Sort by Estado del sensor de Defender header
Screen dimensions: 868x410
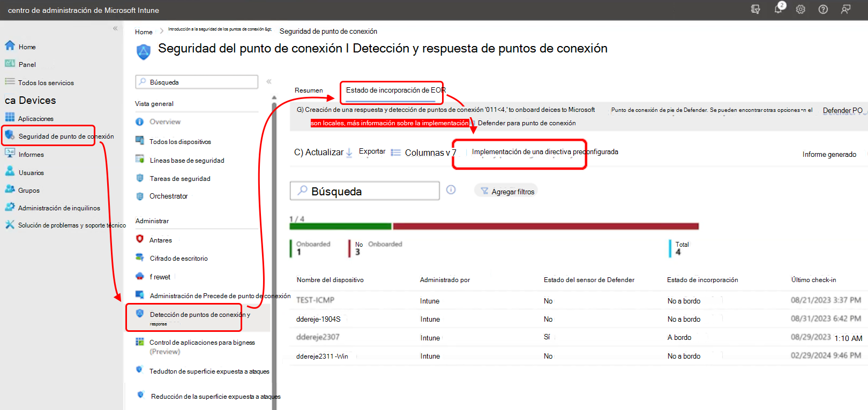tap(589, 280)
